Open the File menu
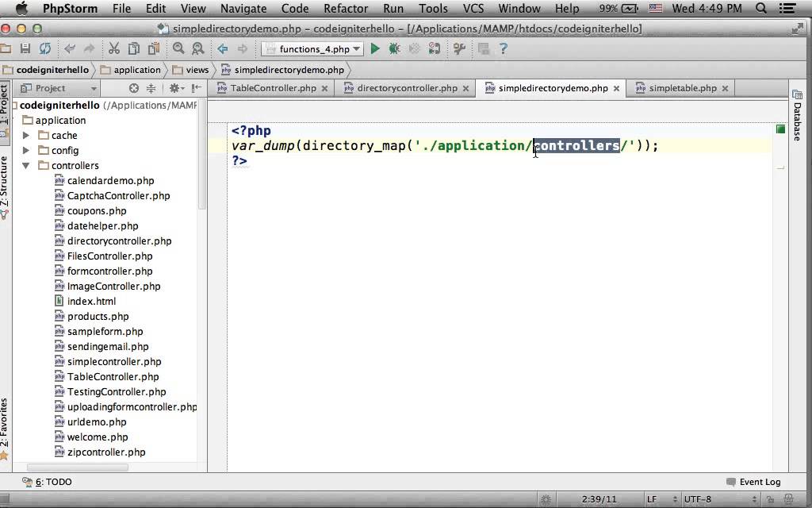Screen dimensions: 812x508 [121, 8]
